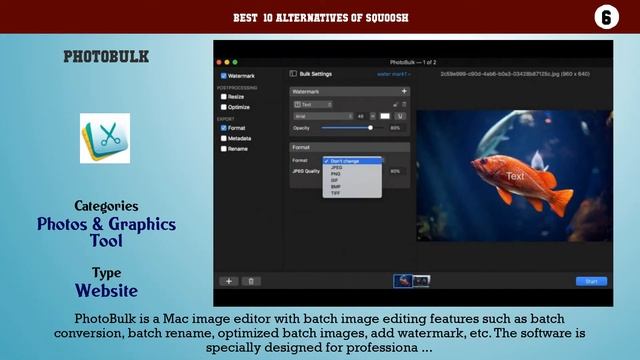Click the Opacity slider handle
This screenshot has width=640, height=360.
(370, 128)
